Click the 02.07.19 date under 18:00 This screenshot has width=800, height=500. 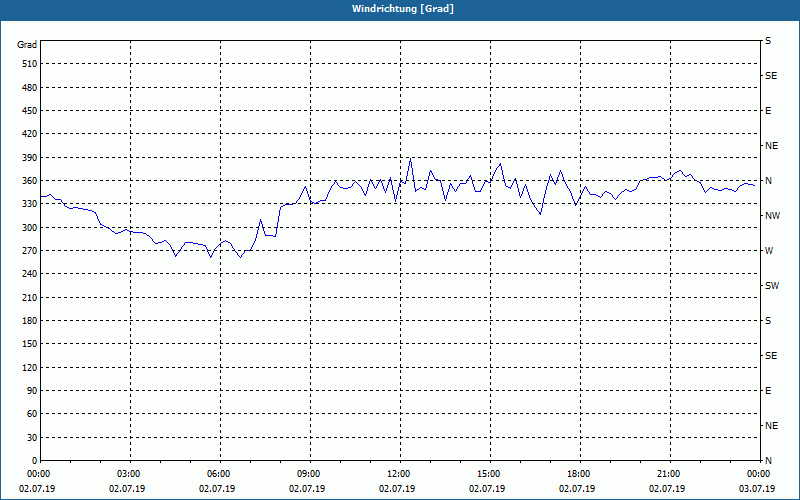577,489
